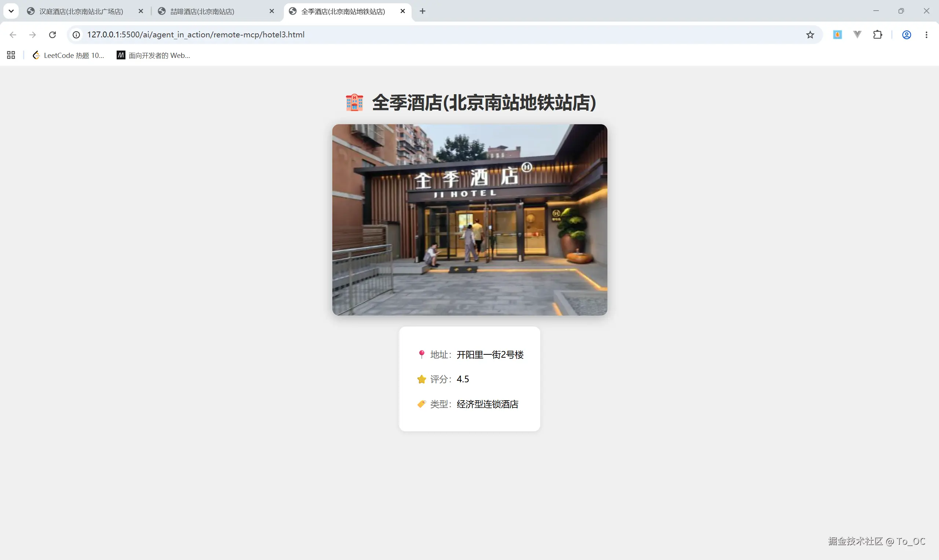Close the 汉庭酒店(北京南站北广场店) tab
The width and height of the screenshot is (939, 560).
pyautogui.click(x=140, y=11)
